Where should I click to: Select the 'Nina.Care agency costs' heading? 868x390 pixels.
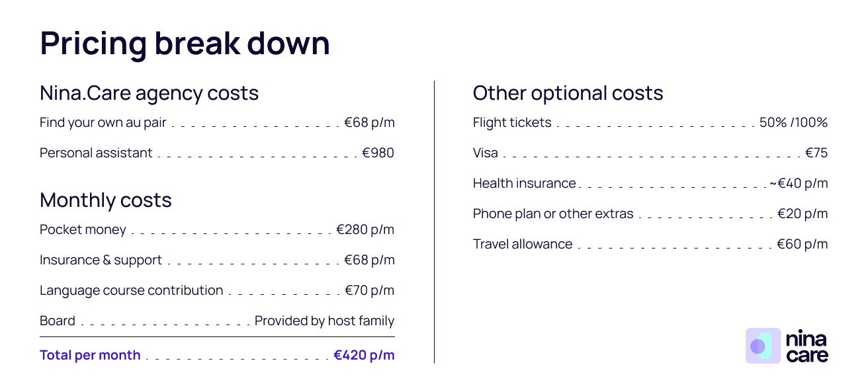pos(149,93)
